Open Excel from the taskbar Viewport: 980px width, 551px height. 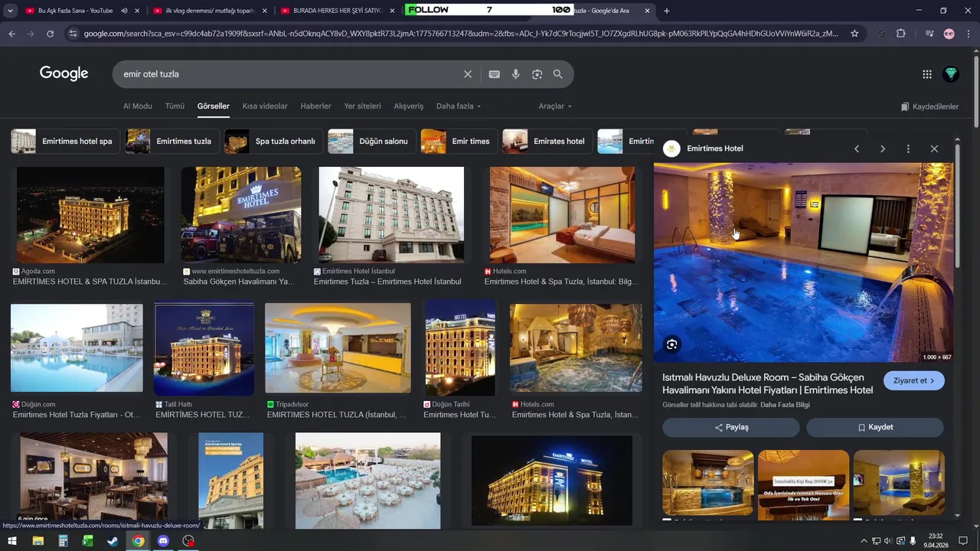tap(87, 541)
